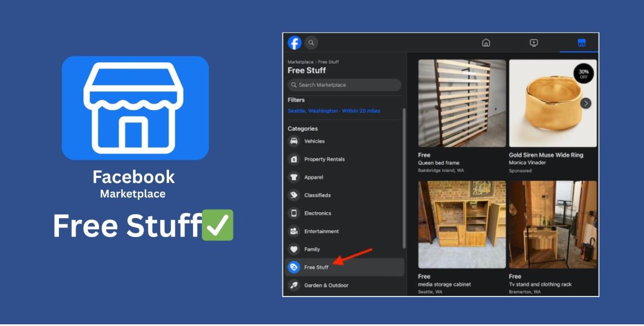Open the Seattle, Washington distance filter

(334, 111)
